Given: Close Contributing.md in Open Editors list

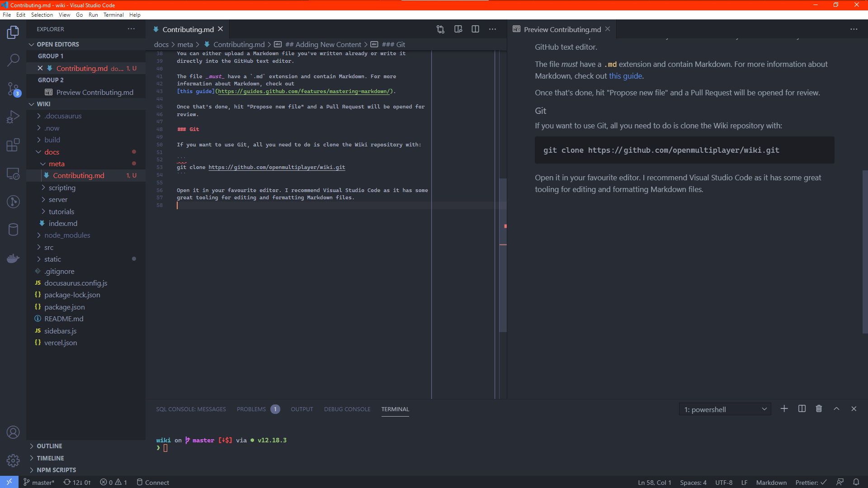Looking at the screenshot, I should tap(40, 68).
